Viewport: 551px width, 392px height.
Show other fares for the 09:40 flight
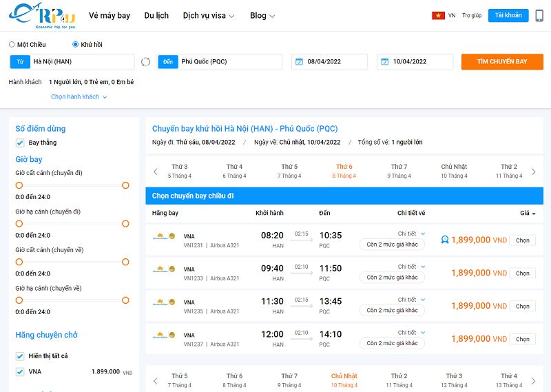point(392,278)
